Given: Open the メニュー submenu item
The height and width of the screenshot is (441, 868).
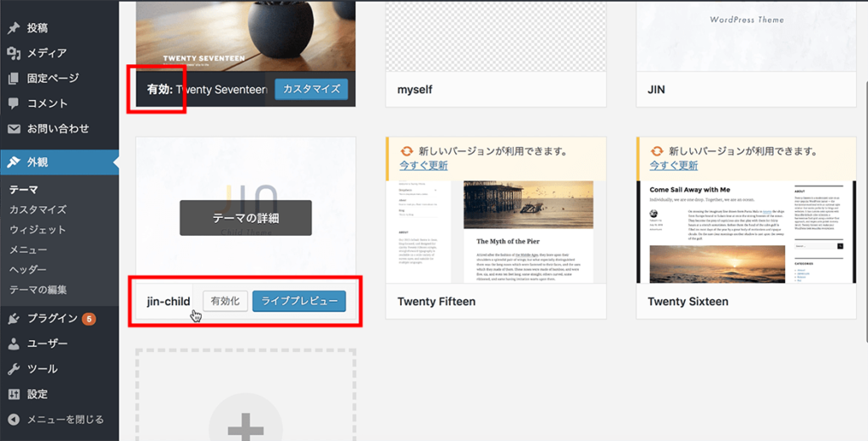Looking at the screenshot, I should click(28, 250).
